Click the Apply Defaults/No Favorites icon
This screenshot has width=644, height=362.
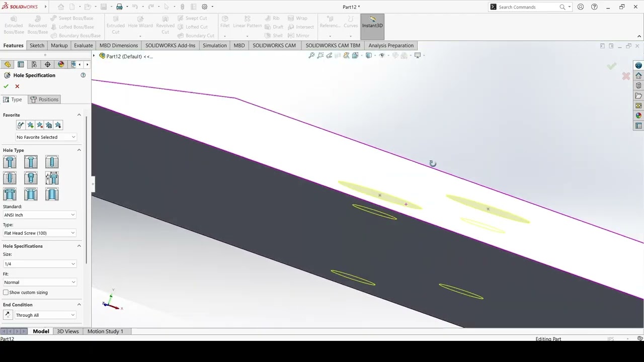(21, 125)
